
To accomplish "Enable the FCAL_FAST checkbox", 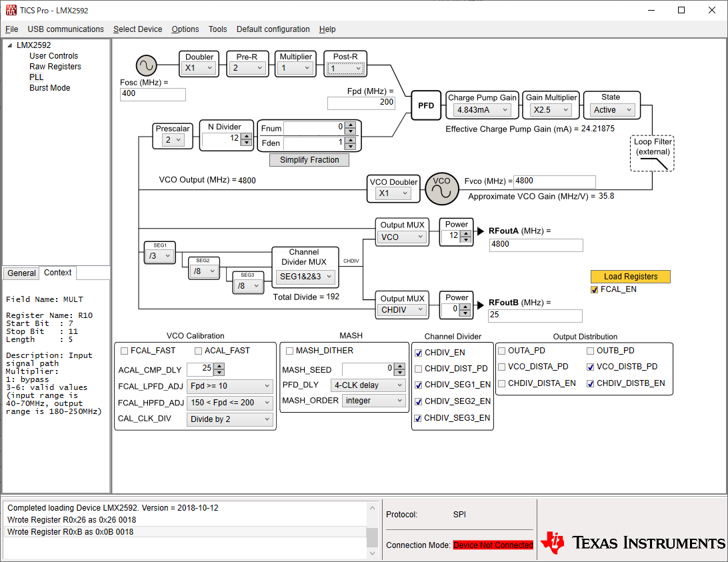I will coord(125,351).
